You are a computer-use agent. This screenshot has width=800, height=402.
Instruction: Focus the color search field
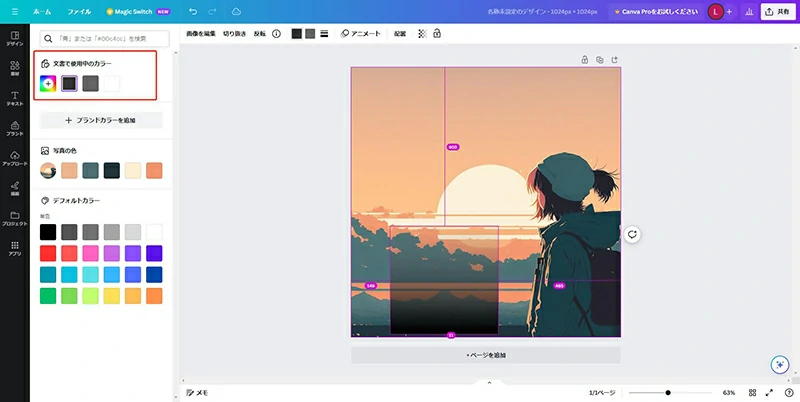click(x=105, y=38)
